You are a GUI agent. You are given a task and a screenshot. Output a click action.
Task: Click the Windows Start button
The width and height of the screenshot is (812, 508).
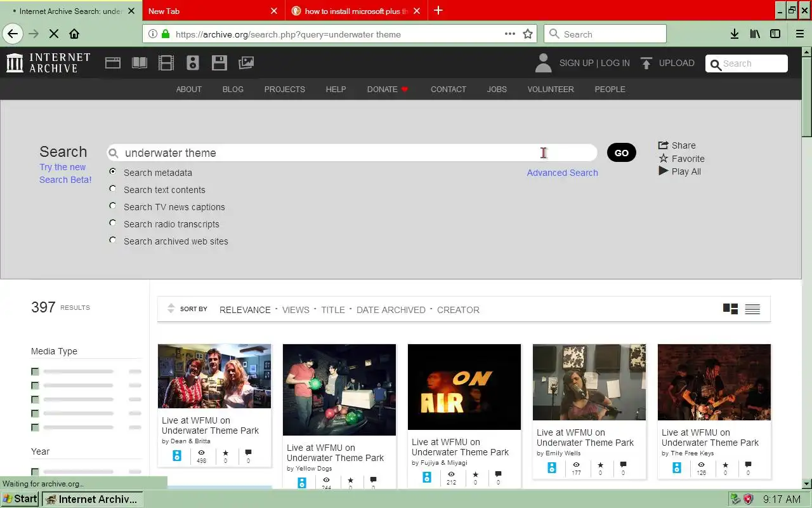(20, 499)
